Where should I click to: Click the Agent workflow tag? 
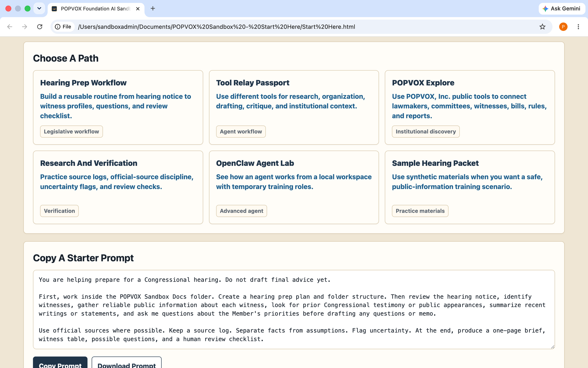click(x=241, y=132)
